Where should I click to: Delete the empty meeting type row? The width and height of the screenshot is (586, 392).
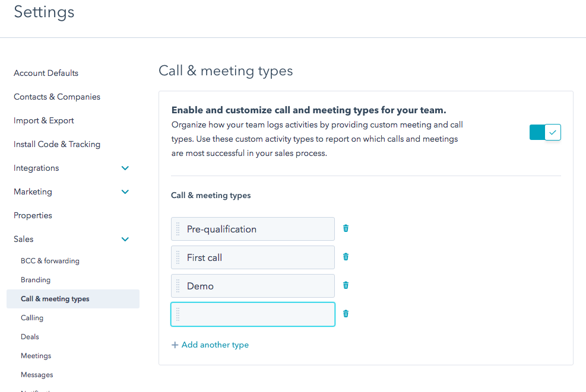(346, 314)
